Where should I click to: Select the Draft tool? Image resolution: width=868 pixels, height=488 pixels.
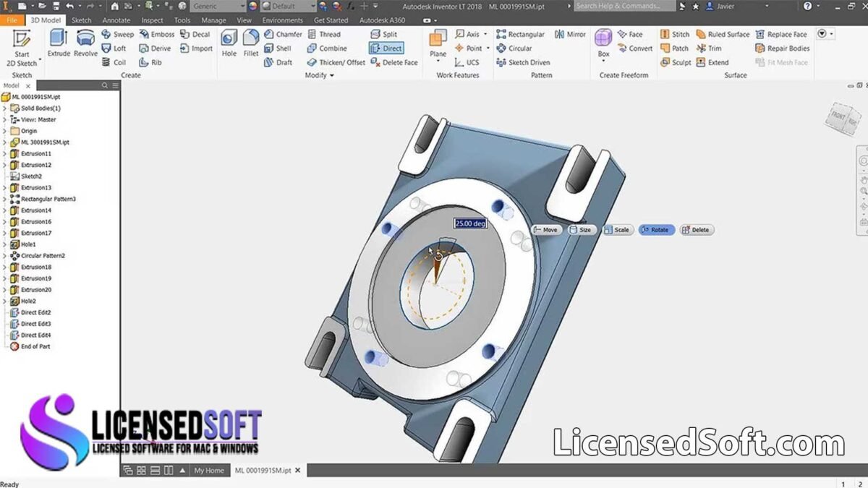[x=278, y=62]
